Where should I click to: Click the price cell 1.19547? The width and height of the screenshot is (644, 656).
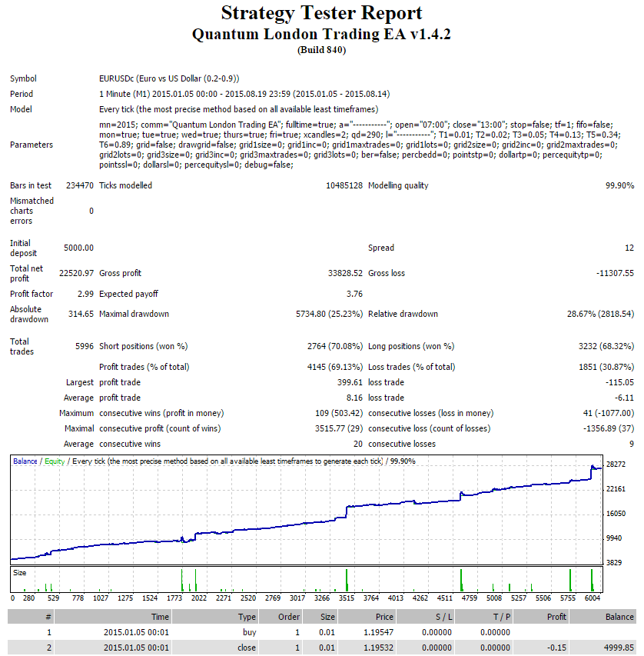[x=378, y=632]
